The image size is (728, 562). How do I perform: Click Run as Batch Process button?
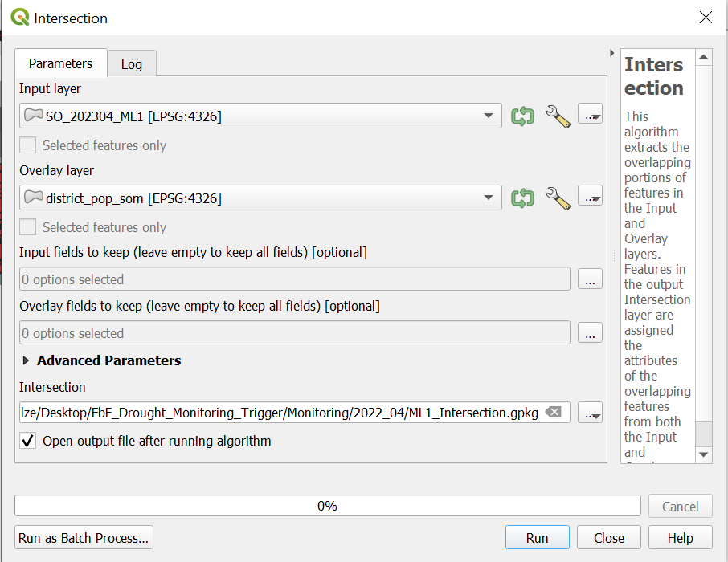pyautogui.click(x=84, y=538)
